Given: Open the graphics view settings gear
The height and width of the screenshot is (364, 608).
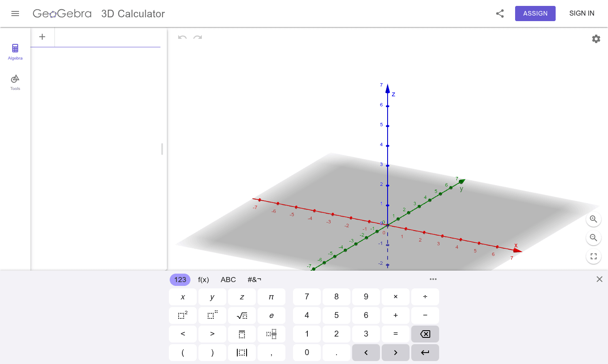Looking at the screenshot, I should coord(596,38).
